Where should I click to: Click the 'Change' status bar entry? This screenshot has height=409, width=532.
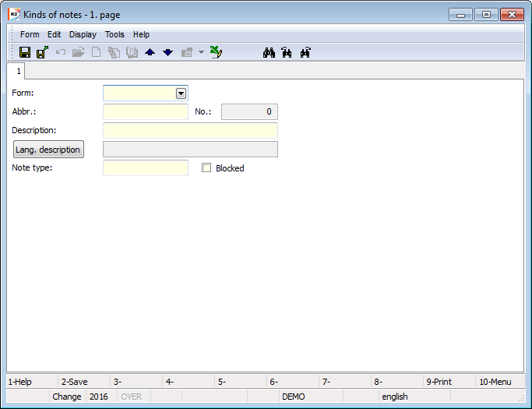pyautogui.click(x=67, y=397)
